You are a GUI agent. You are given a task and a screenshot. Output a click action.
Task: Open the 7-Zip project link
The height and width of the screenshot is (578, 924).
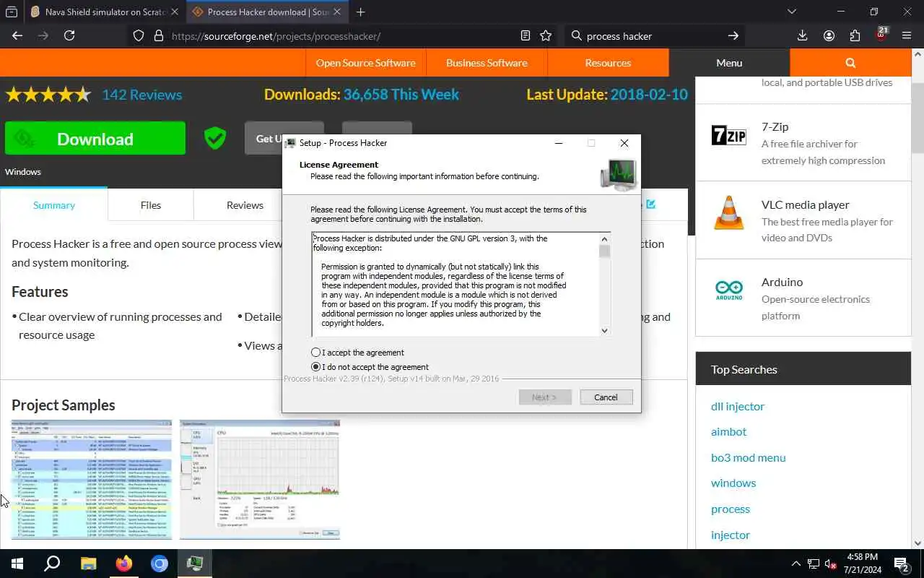(x=775, y=126)
